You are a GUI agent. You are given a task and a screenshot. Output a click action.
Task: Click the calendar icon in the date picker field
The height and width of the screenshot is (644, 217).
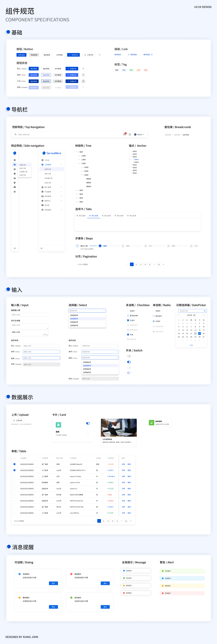tap(205, 311)
